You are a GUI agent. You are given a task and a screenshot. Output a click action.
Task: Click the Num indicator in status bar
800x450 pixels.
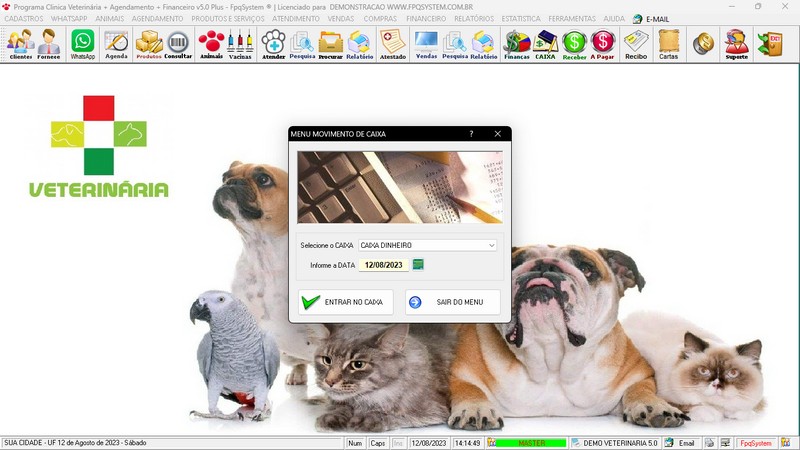click(355, 443)
